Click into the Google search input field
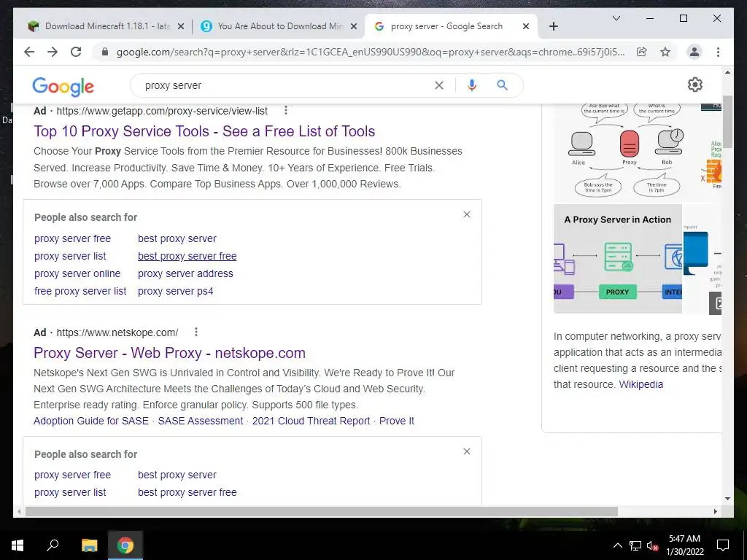This screenshot has height=560, width=747. (x=286, y=85)
